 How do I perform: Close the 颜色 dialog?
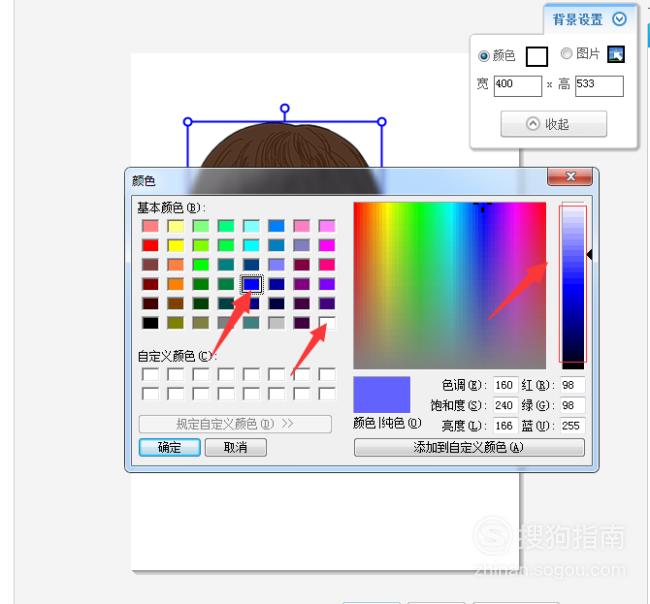point(570,177)
